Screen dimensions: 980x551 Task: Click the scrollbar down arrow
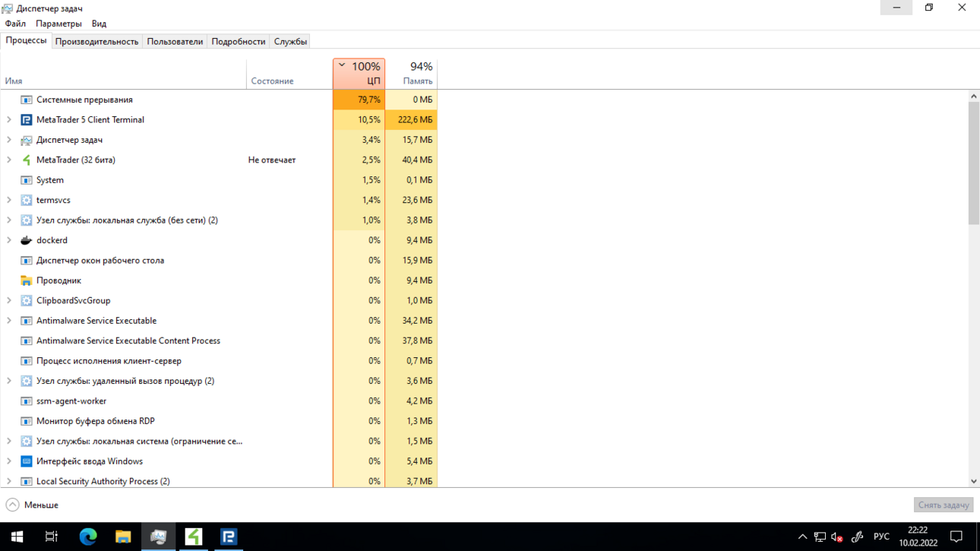(974, 481)
